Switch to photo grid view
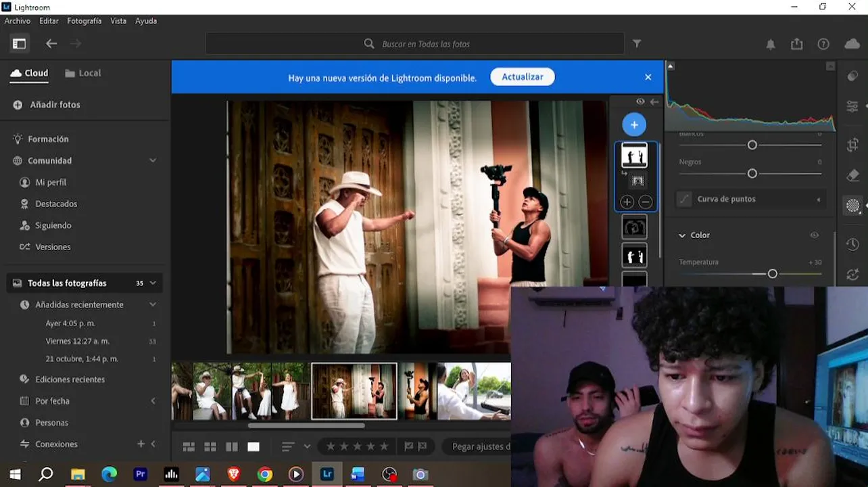 pos(189,446)
